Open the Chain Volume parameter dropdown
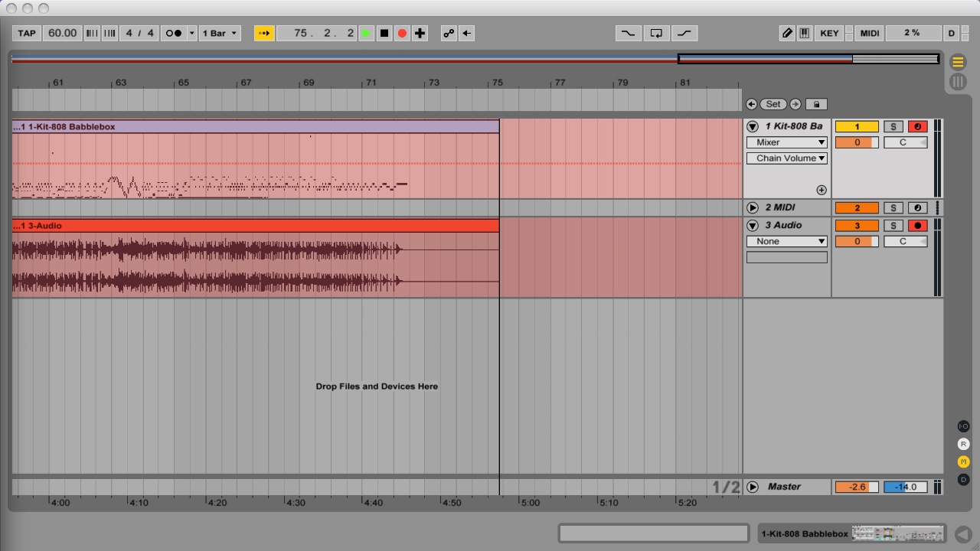This screenshot has width=980, height=551. pyautogui.click(x=786, y=158)
